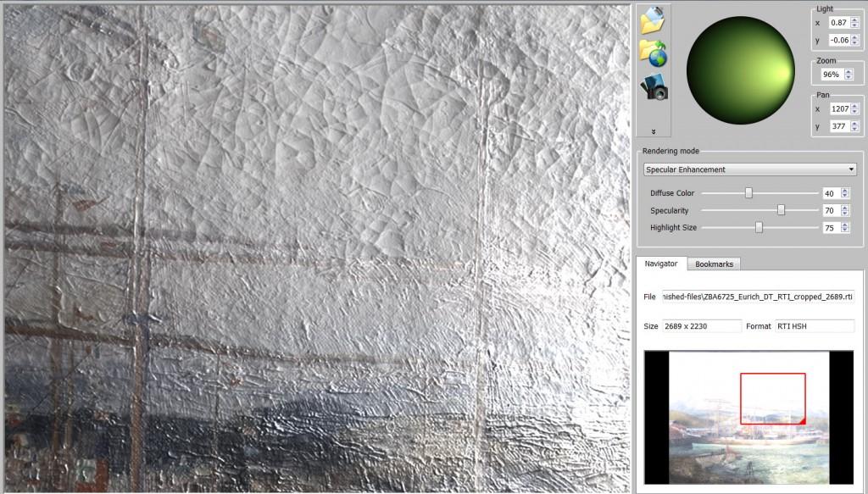Switch to the Bookmarks tab

(714, 264)
